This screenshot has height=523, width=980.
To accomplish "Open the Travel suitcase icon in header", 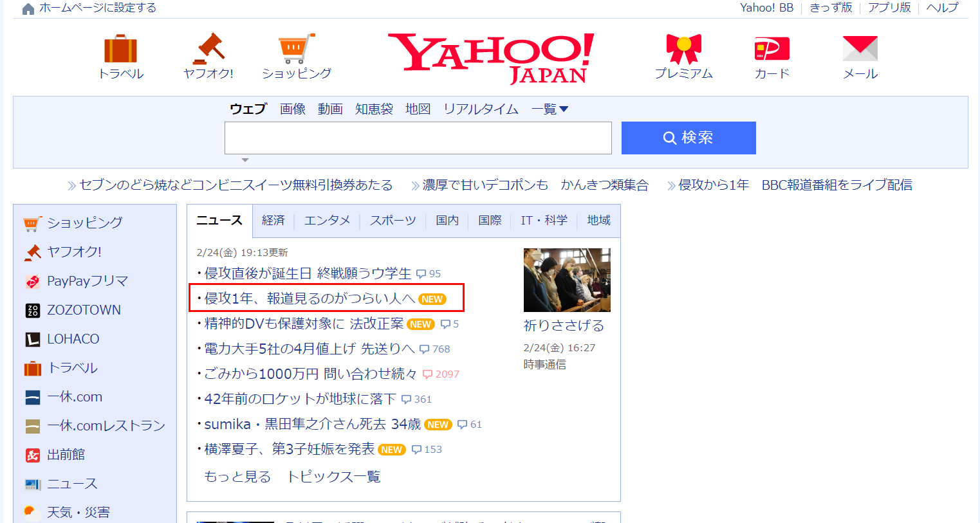I will [x=121, y=48].
